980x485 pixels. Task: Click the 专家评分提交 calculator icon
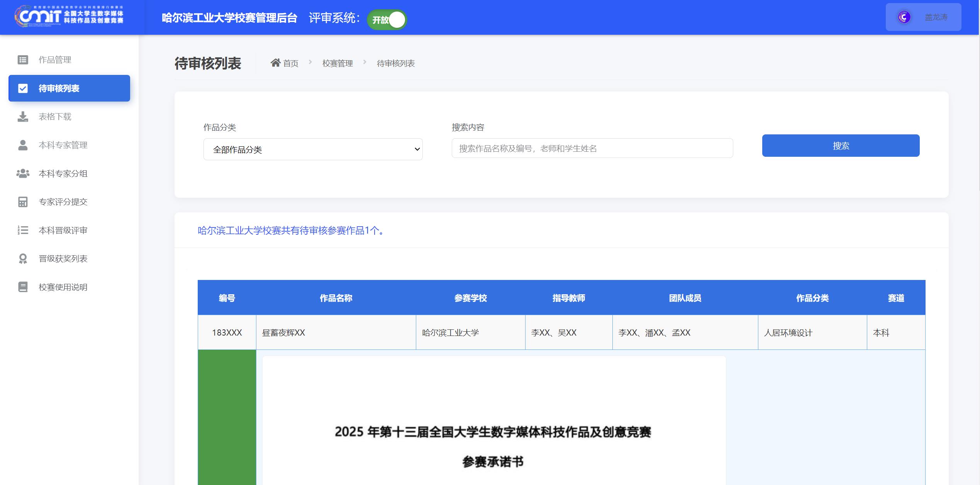(23, 202)
